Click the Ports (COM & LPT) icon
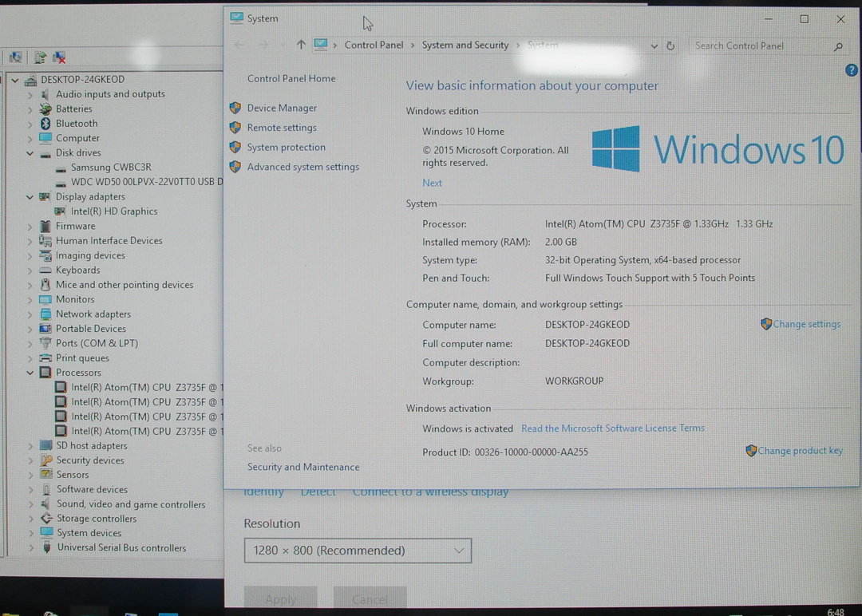 [x=45, y=343]
